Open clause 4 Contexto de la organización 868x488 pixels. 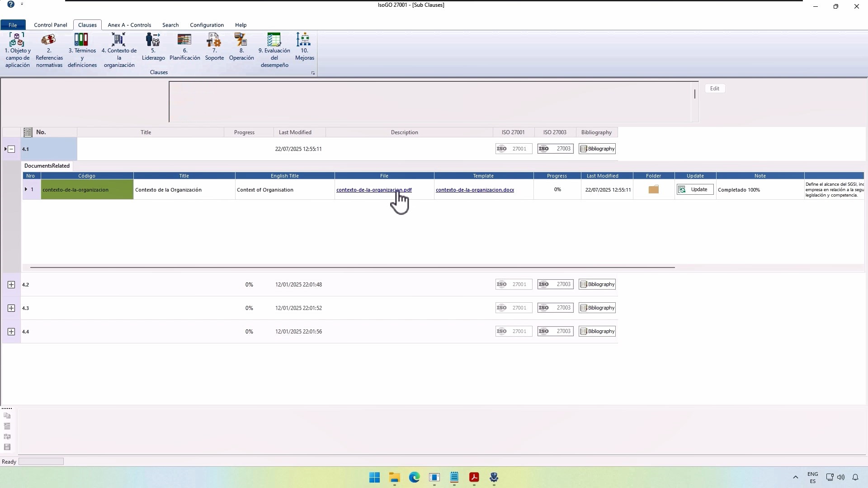pos(119,50)
